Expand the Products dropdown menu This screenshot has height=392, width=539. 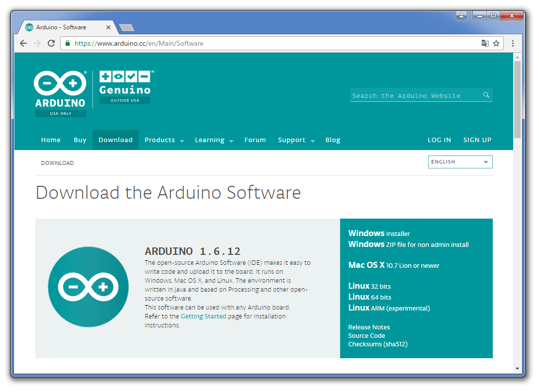click(164, 140)
